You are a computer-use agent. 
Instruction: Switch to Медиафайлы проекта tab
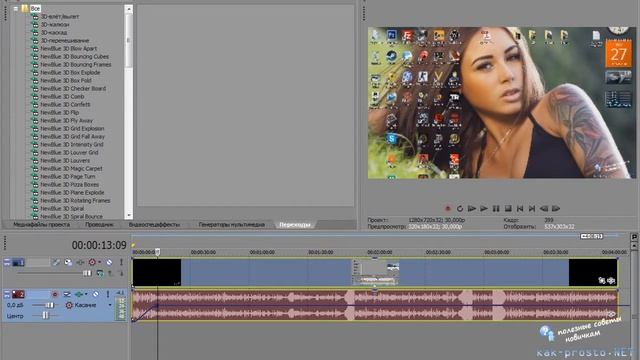42,224
